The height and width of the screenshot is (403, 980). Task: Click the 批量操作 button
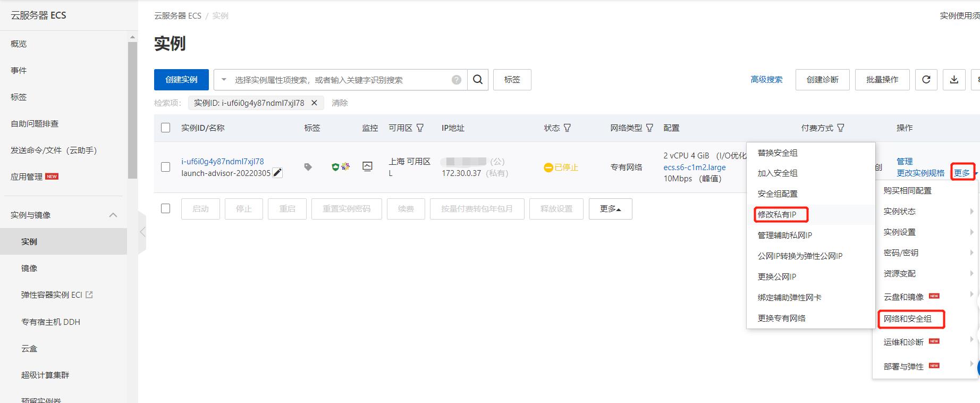point(882,80)
